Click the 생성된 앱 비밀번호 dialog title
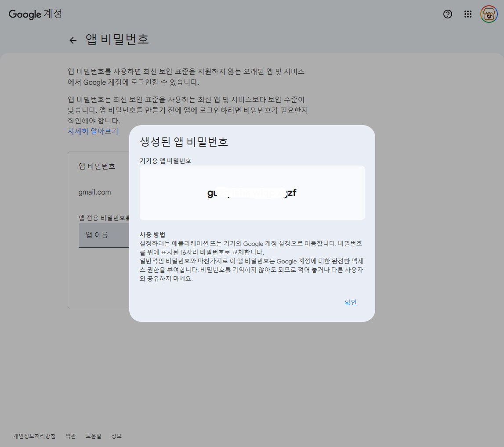Screen dimensions: 504x447 184,142
